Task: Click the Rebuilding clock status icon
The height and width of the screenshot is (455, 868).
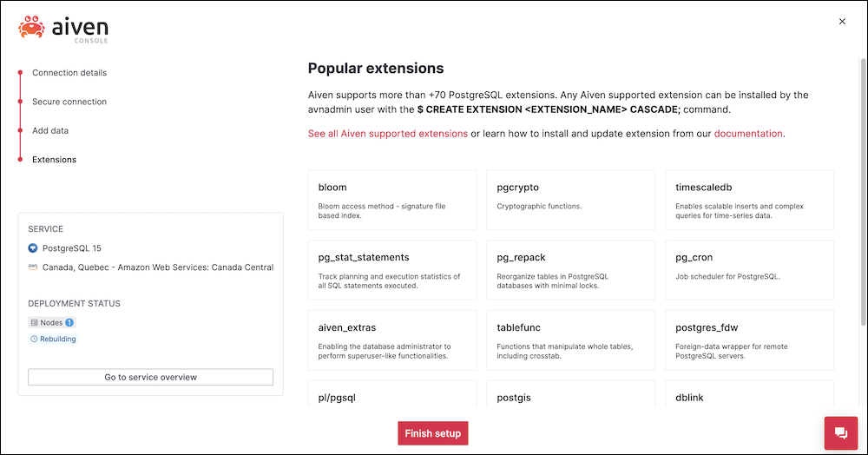Action: click(35, 339)
